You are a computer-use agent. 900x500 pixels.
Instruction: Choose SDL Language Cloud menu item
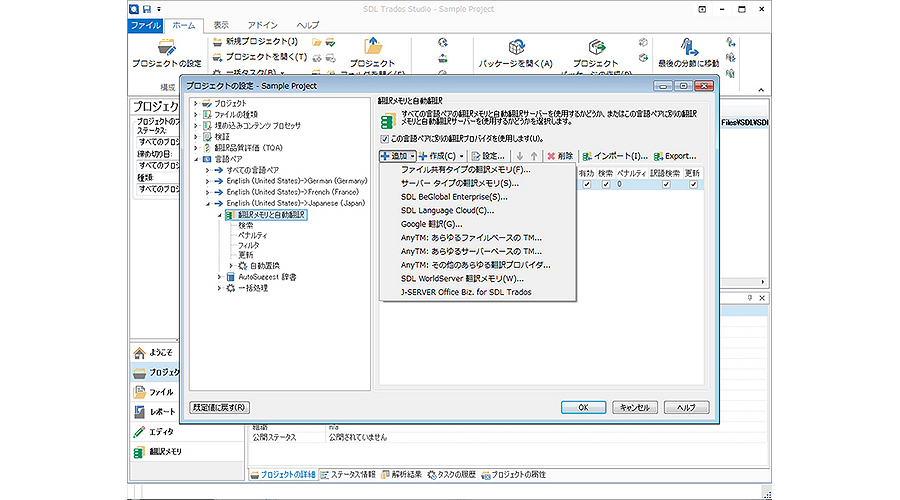point(477,211)
